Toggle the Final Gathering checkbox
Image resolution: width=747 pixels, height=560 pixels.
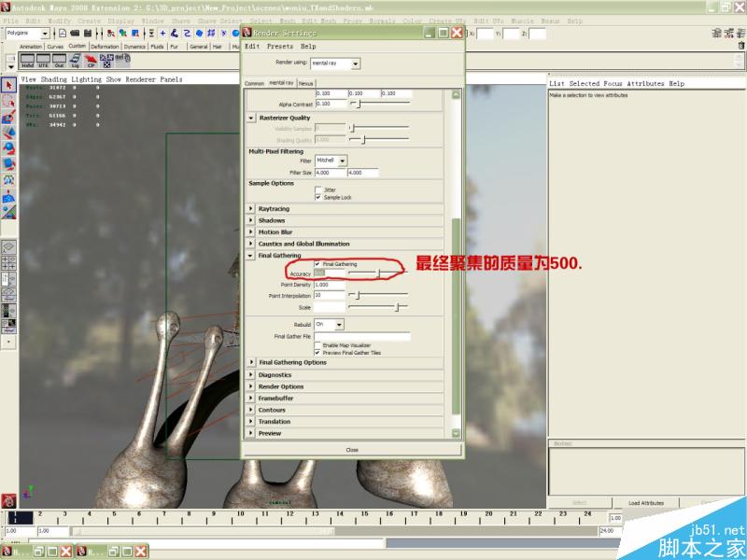point(317,264)
